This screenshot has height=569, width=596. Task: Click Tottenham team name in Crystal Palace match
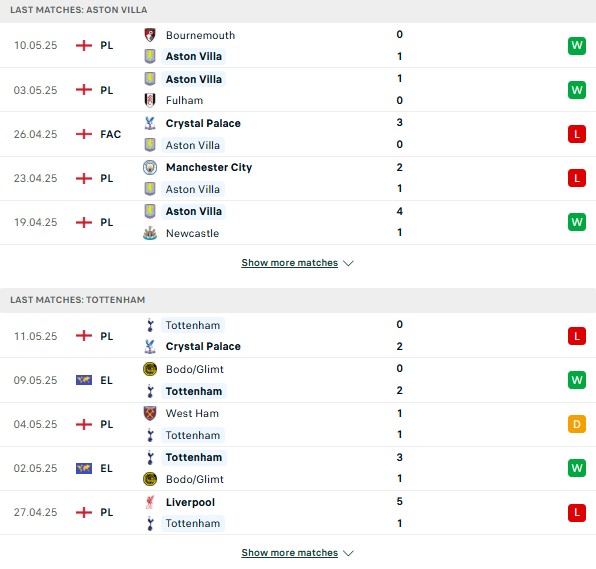[x=193, y=325]
